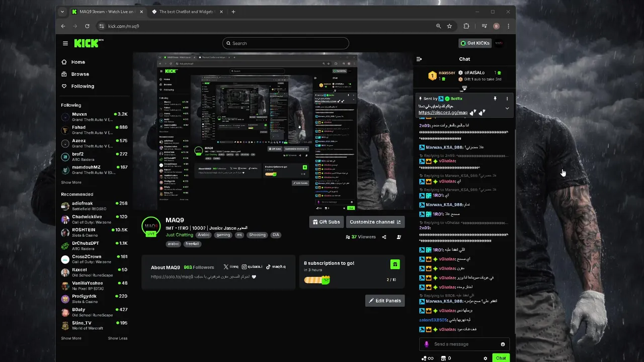Select the Arabic tag chip
This screenshot has height=362, width=644.
pyautogui.click(x=203, y=235)
